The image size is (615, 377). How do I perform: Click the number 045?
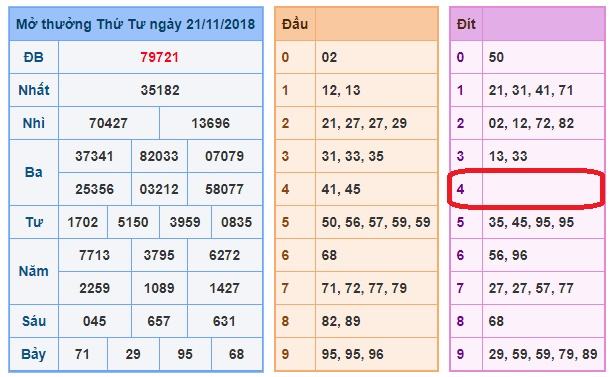(x=95, y=321)
